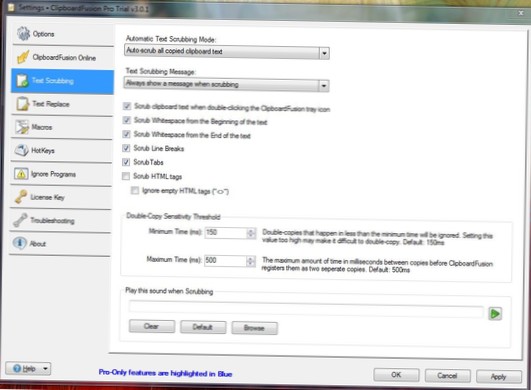
Task: Uncheck Scrub Tabs
Action: click(x=126, y=162)
